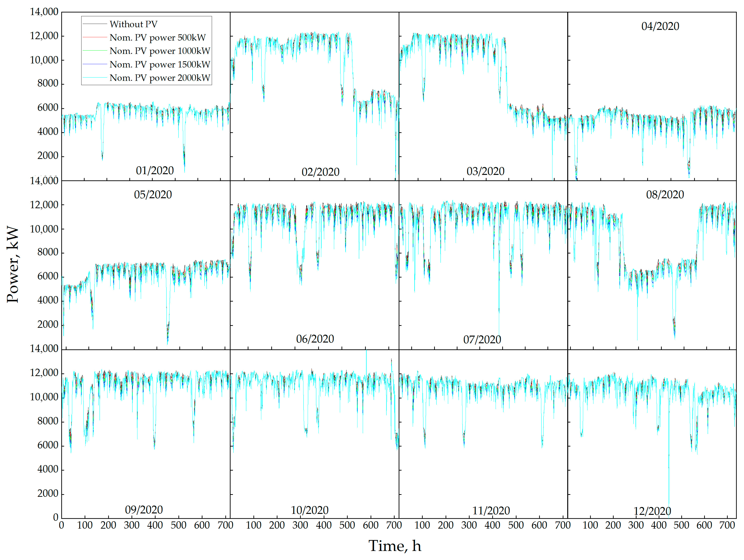Click the 06/2020 panel label
Image resolution: width=744 pixels, height=560 pixels.
pos(315,339)
